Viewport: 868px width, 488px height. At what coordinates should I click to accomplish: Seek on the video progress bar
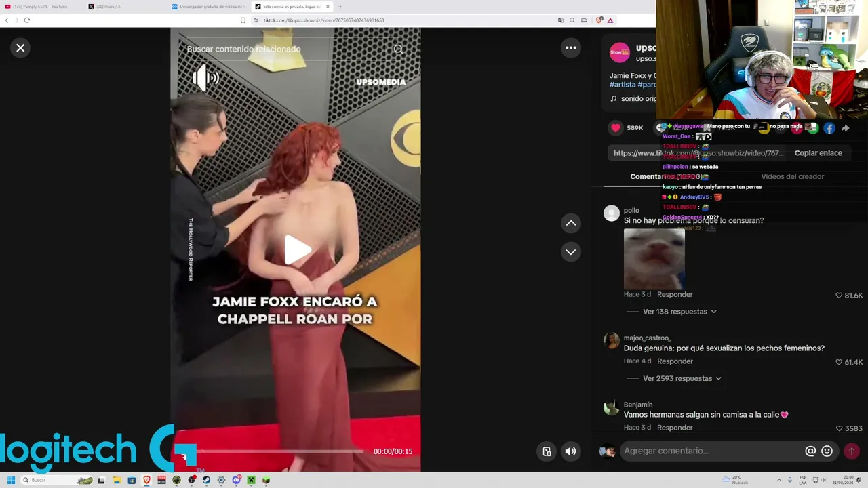coord(275,451)
